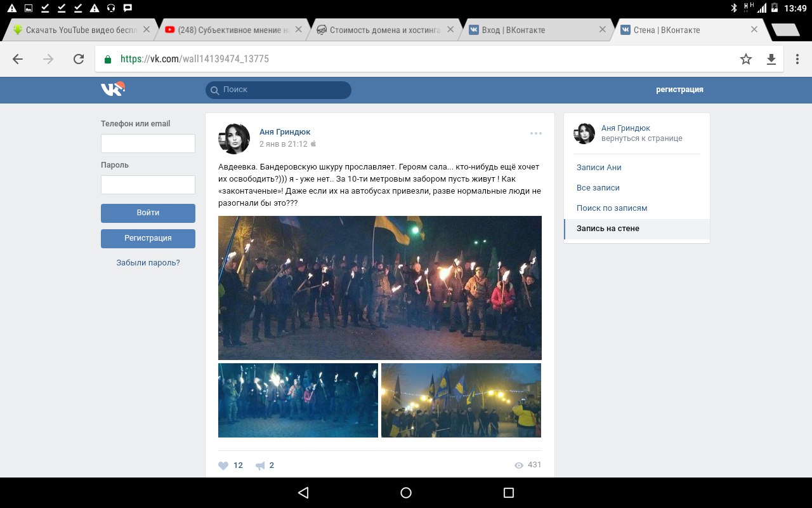Click the Телефон или email field
Viewport: 812px width, 508px height.
coord(148,144)
